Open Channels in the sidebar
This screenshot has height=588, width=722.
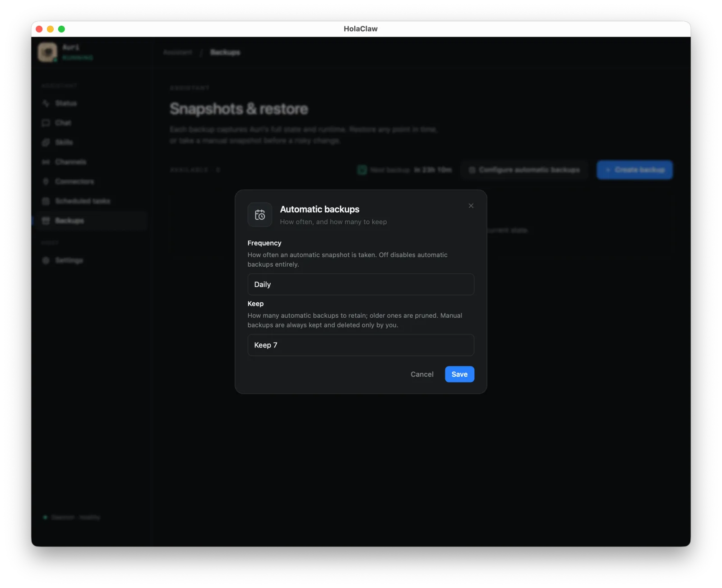click(x=92, y=162)
